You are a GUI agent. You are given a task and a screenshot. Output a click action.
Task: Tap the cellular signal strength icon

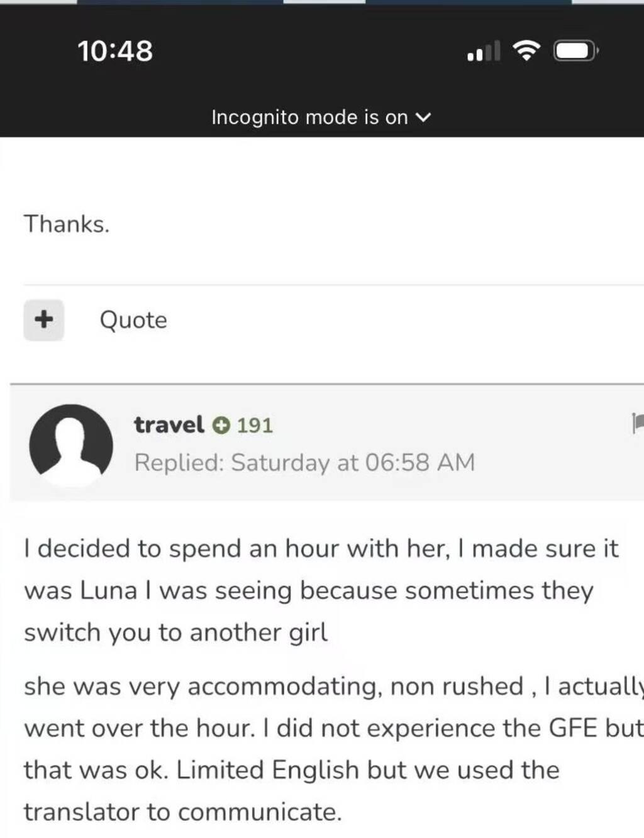click(484, 52)
